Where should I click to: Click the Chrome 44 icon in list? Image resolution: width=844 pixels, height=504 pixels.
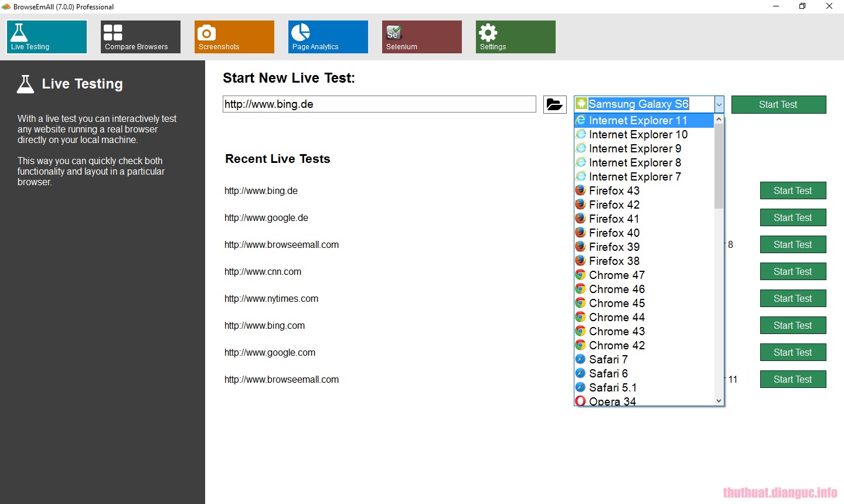tap(581, 317)
